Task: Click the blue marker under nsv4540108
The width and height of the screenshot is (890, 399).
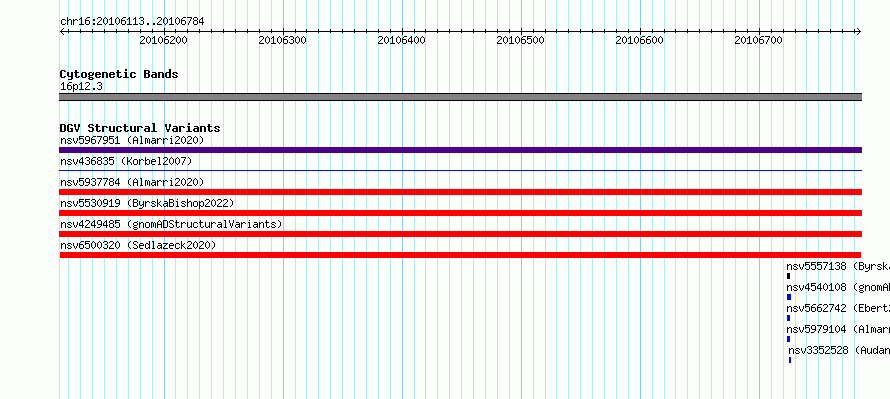Action: 788,297
